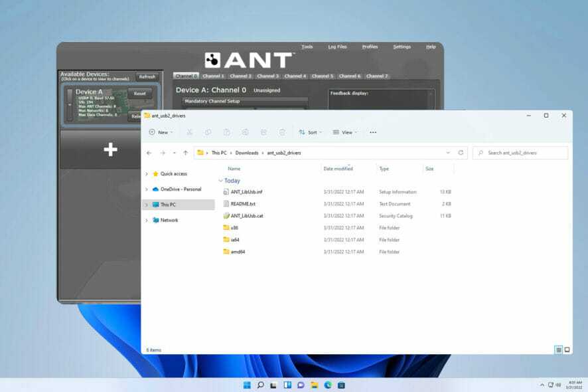Click the Delete icon in Explorer toolbar

(282, 132)
